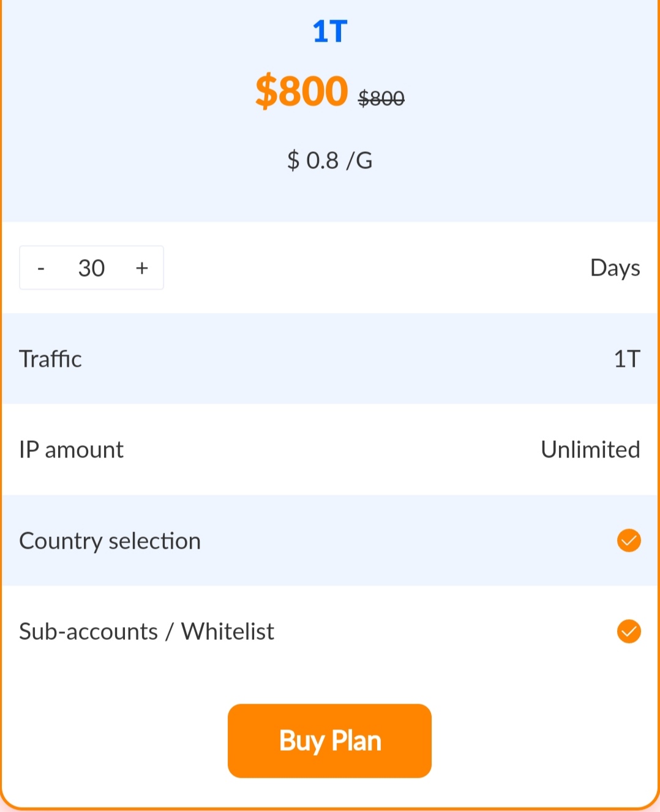Click the crossed-out $800 original price
This screenshot has height=812, width=660.
pyautogui.click(x=381, y=98)
